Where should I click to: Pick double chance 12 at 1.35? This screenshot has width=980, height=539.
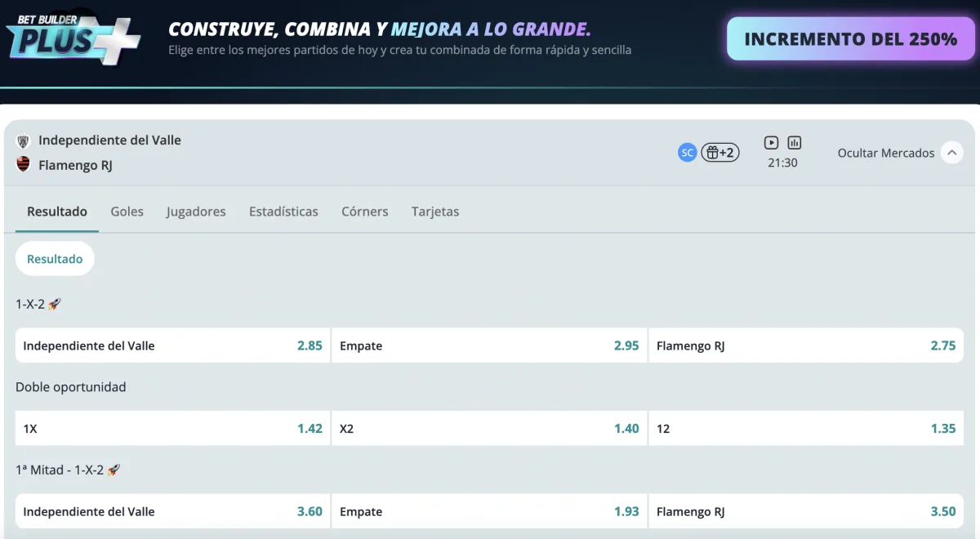(806, 428)
